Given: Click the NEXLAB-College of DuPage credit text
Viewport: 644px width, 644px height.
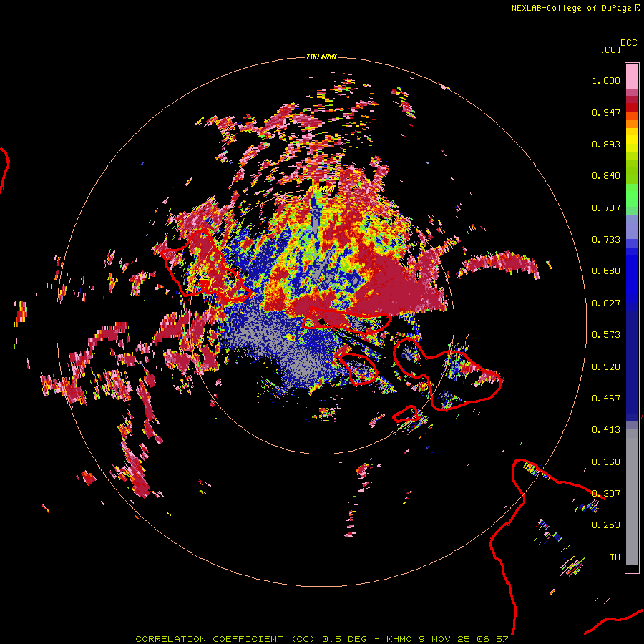Looking at the screenshot, I should pos(576,8).
